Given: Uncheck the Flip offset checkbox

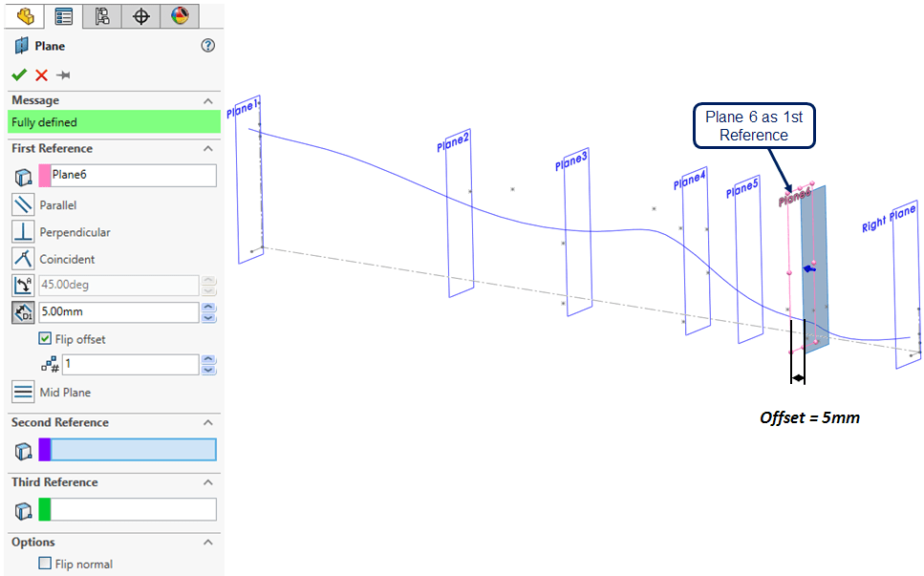Looking at the screenshot, I should 45,339.
